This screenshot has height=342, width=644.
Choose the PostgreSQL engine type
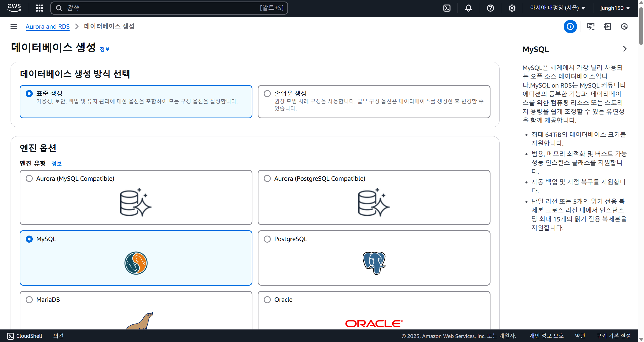pyautogui.click(x=267, y=239)
